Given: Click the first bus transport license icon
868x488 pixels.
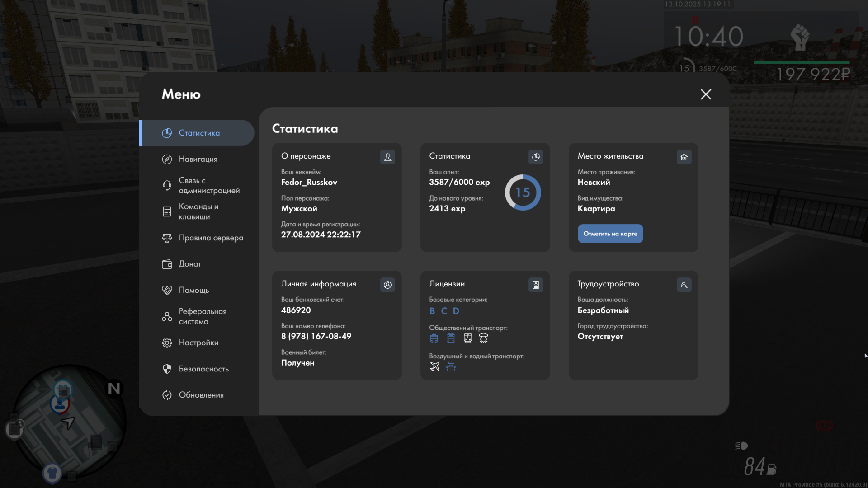Looking at the screenshot, I should click(x=434, y=338).
